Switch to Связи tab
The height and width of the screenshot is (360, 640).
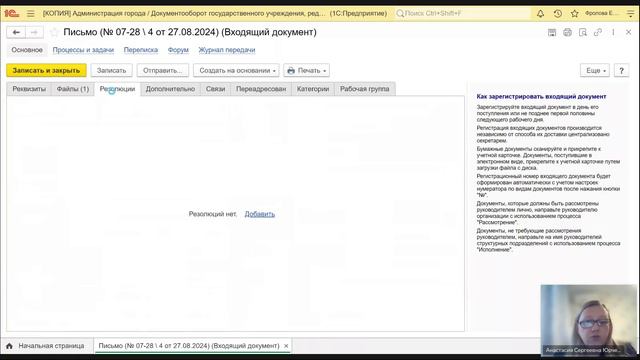coord(216,89)
